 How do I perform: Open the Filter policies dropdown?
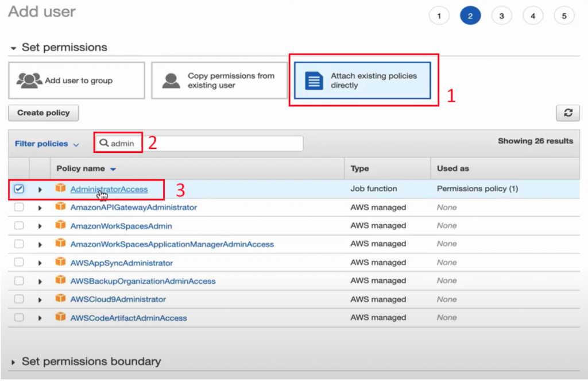click(x=47, y=144)
